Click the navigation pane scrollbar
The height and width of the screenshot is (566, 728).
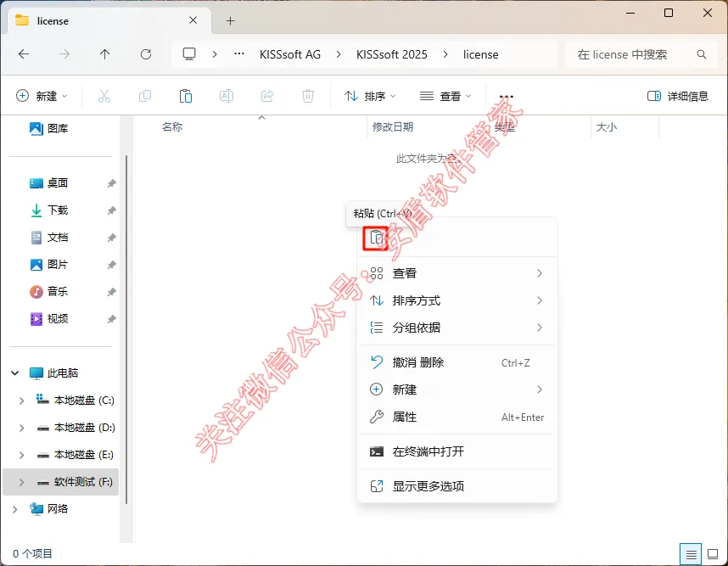point(126,329)
